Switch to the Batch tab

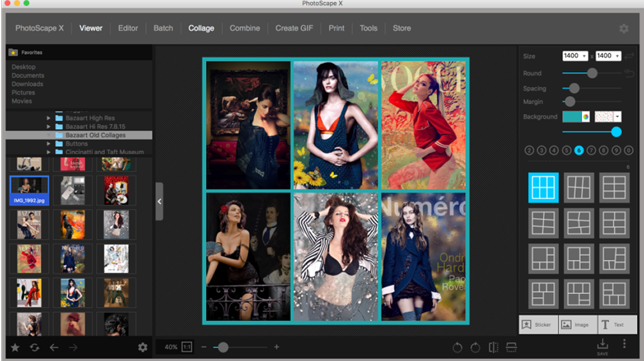(x=163, y=28)
